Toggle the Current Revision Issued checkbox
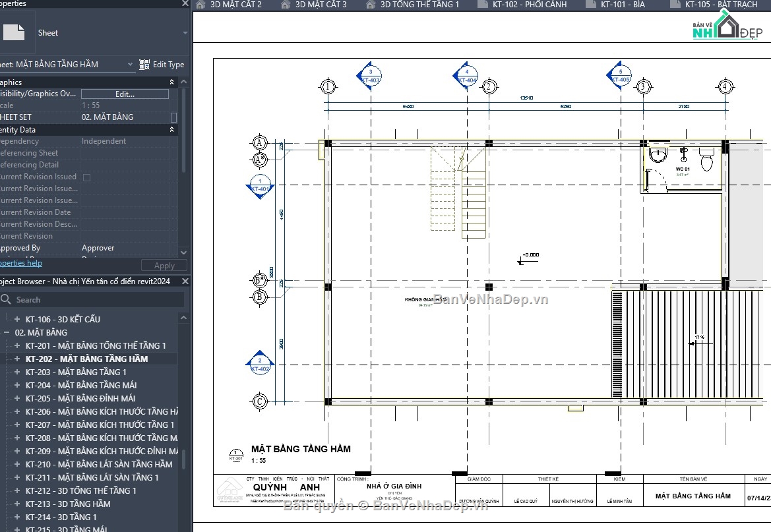The width and height of the screenshot is (771, 532). [x=86, y=177]
